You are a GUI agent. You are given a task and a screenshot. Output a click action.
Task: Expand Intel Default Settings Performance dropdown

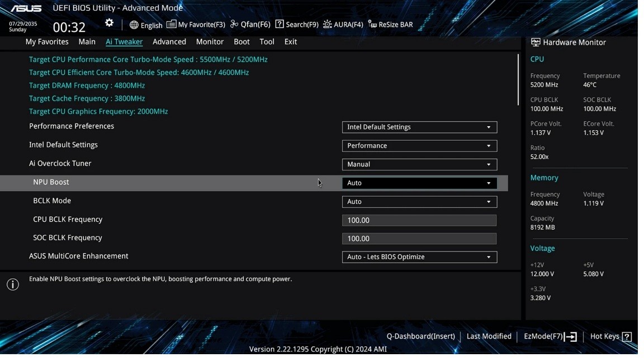click(x=419, y=146)
